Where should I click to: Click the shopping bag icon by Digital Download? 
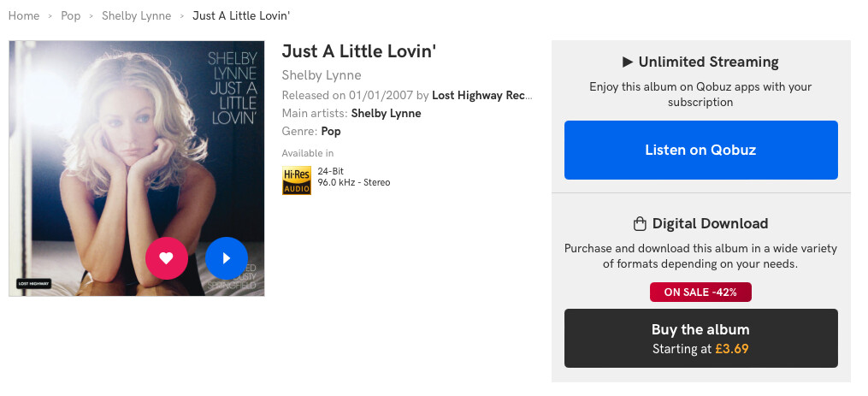point(640,224)
